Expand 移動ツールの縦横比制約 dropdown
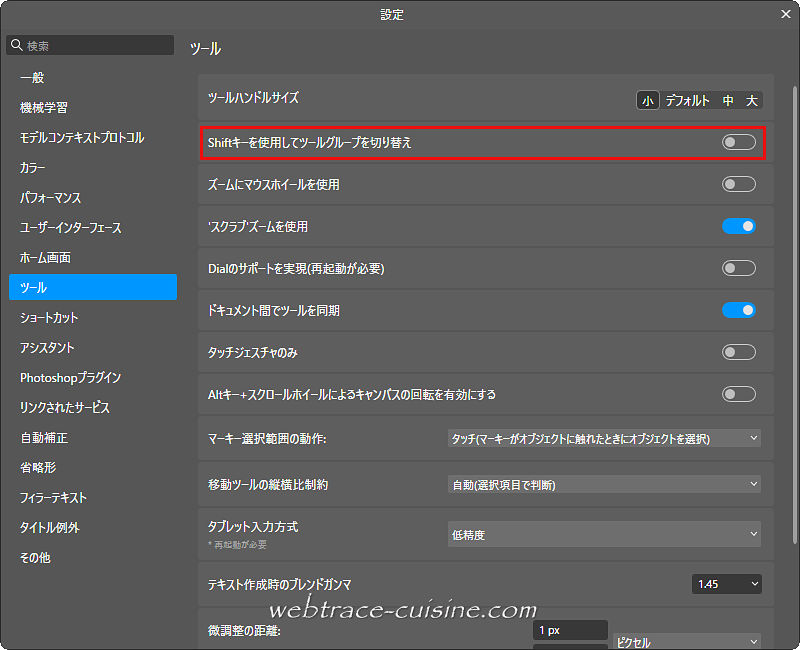Image resolution: width=800 pixels, height=650 pixels. pyautogui.click(x=604, y=485)
